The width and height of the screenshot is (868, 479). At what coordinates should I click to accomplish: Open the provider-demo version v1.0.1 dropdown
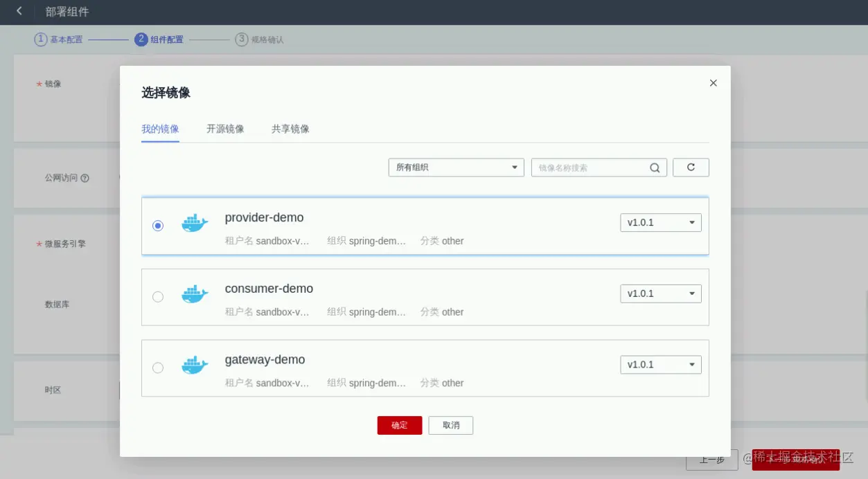pyautogui.click(x=661, y=222)
